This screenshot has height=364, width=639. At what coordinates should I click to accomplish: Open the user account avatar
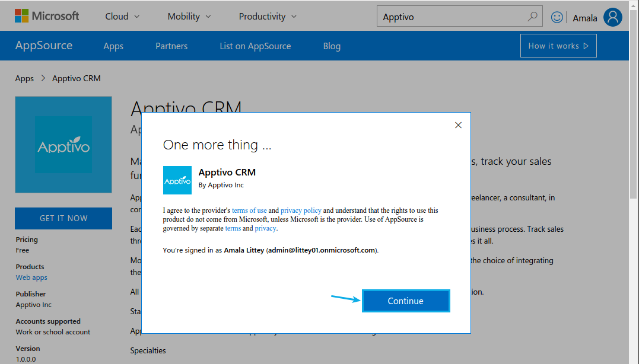pyautogui.click(x=612, y=17)
